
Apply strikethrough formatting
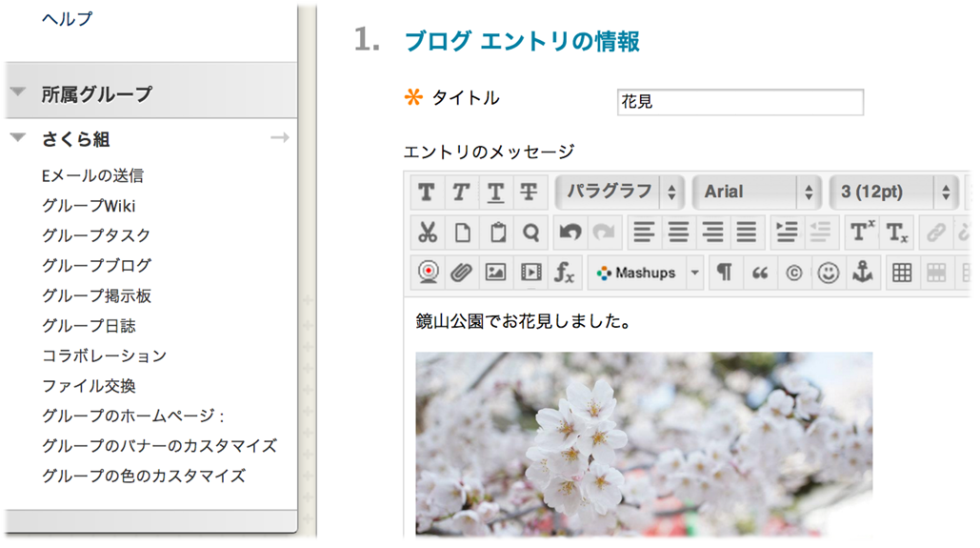[529, 193]
